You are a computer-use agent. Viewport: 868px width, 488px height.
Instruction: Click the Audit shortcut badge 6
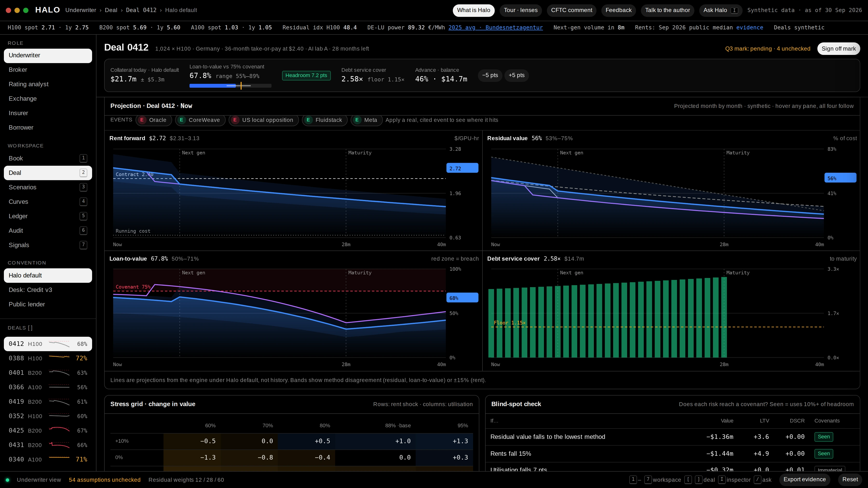tap(83, 231)
